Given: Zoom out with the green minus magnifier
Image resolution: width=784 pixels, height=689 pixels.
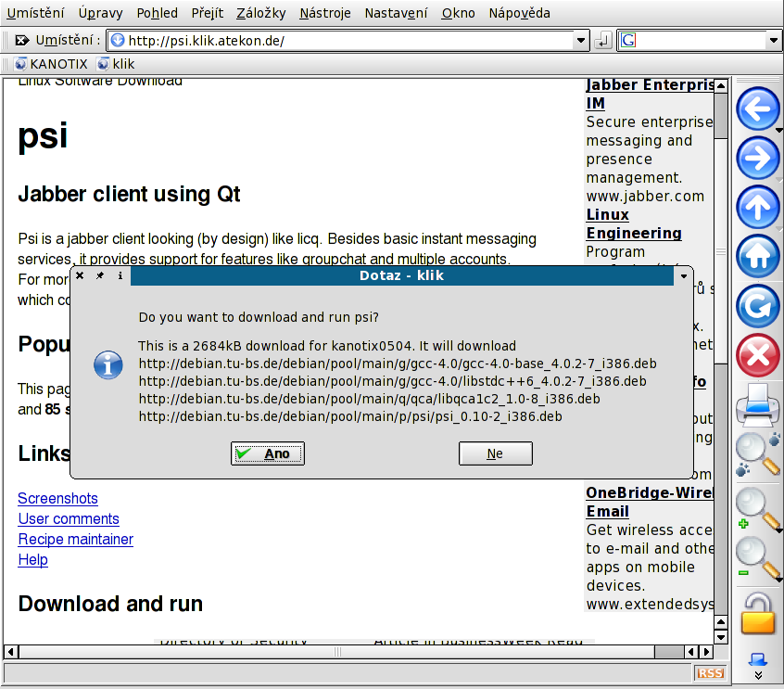Looking at the screenshot, I should click(757, 558).
